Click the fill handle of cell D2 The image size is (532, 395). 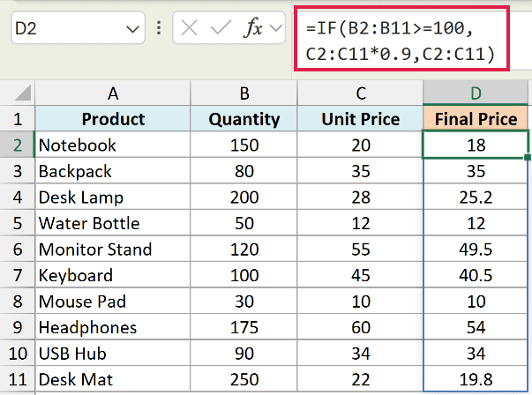(528, 157)
